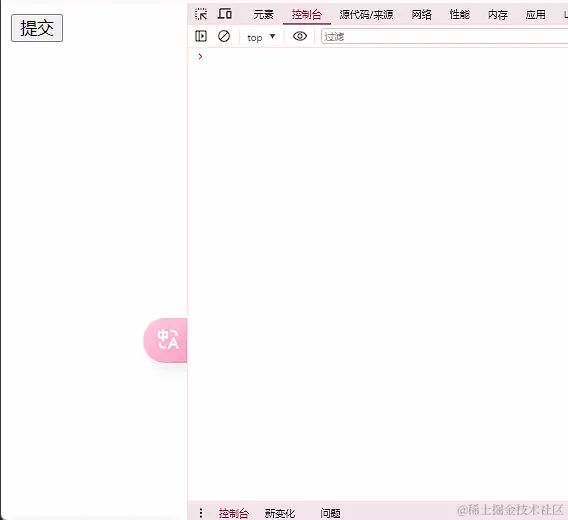The image size is (568, 520).
Task: Show the console sidebar panel icon
Action: tap(201, 36)
